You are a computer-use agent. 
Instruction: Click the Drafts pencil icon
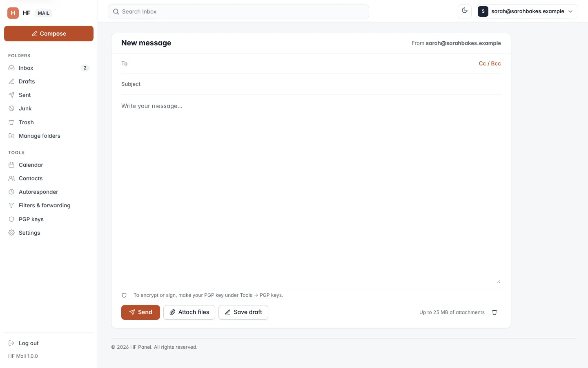pos(11,81)
